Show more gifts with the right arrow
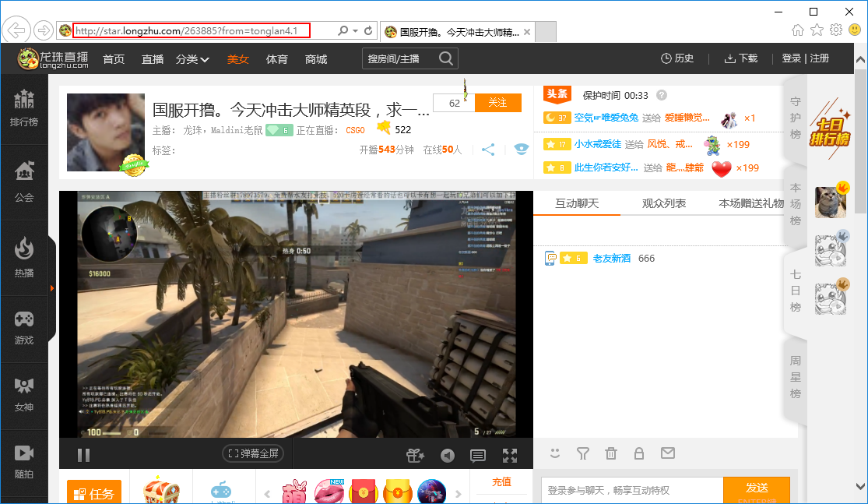 point(458,494)
